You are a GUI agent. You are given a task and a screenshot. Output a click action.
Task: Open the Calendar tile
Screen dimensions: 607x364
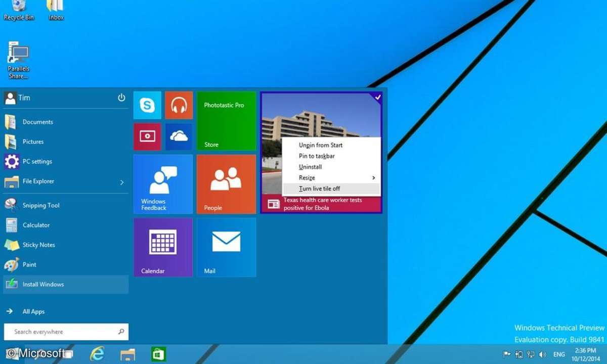(x=163, y=247)
